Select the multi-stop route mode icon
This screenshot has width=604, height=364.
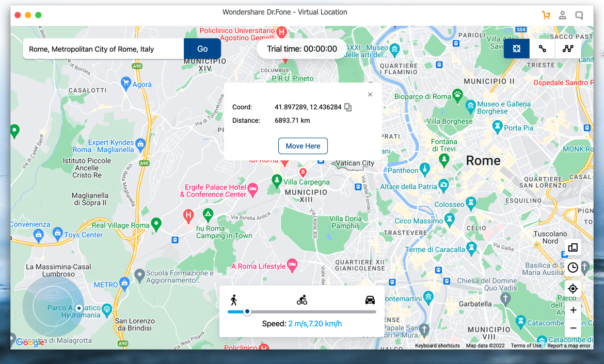[x=568, y=48]
